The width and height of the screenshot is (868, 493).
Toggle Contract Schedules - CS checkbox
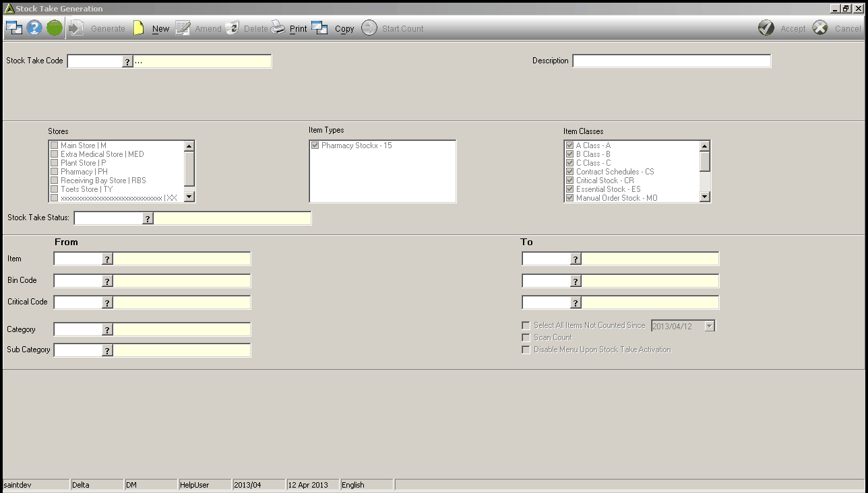[x=569, y=172]
